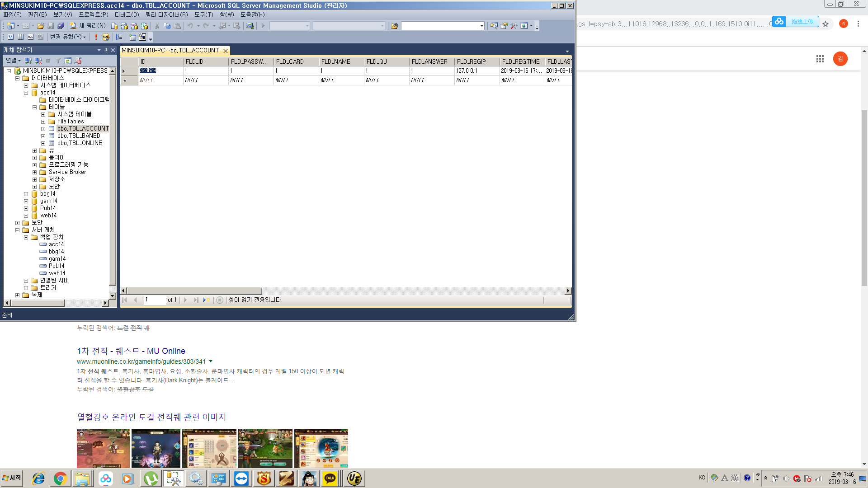This screenshot has width=868, height=488.
Task: Show the Criteria Pane
Action: coord(21,37)
